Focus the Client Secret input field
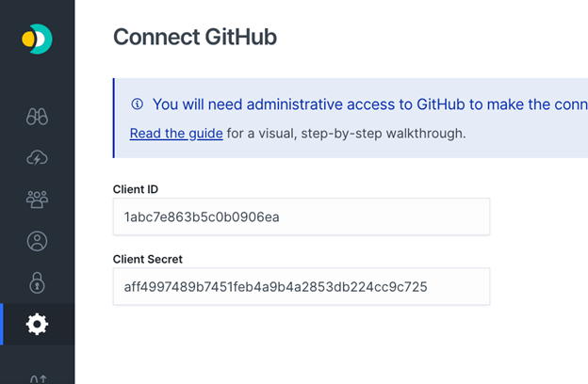Viewport: 588px width, 384px height. pyautogui.click(x=302, y=287)
